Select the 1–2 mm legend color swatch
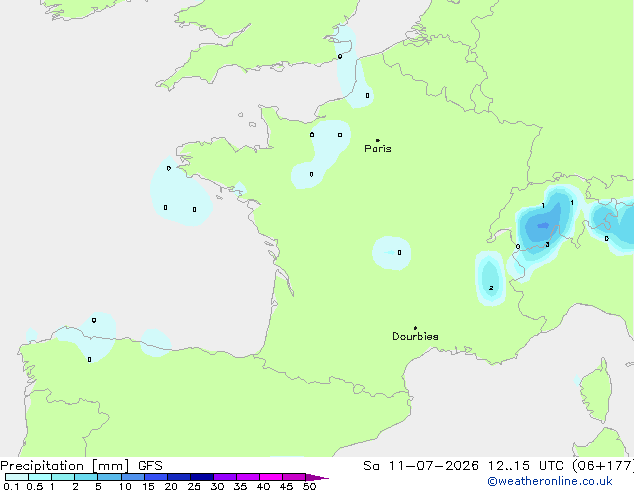 63,477
